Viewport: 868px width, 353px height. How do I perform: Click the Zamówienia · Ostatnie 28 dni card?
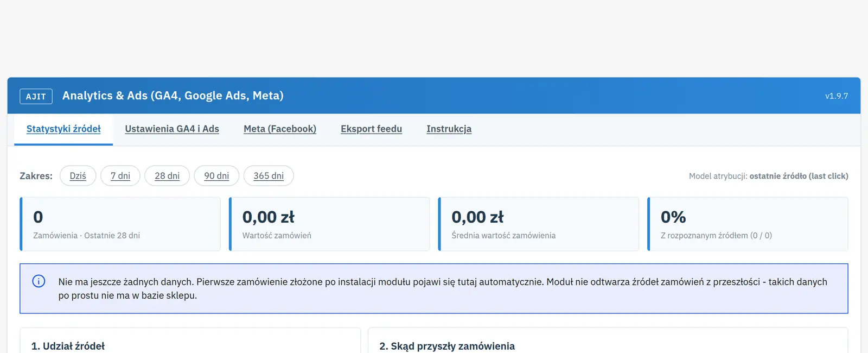tap(120, 224)
